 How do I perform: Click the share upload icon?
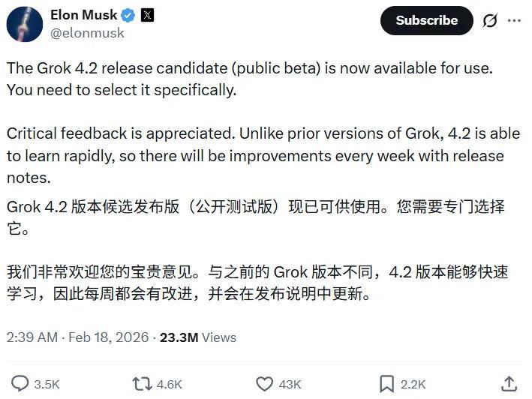[509, 383]
